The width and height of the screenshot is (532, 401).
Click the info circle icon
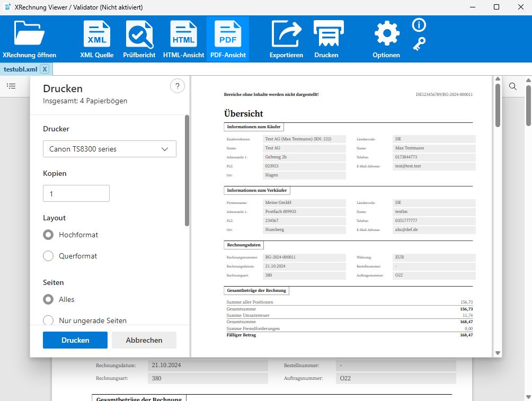(419, 25)
